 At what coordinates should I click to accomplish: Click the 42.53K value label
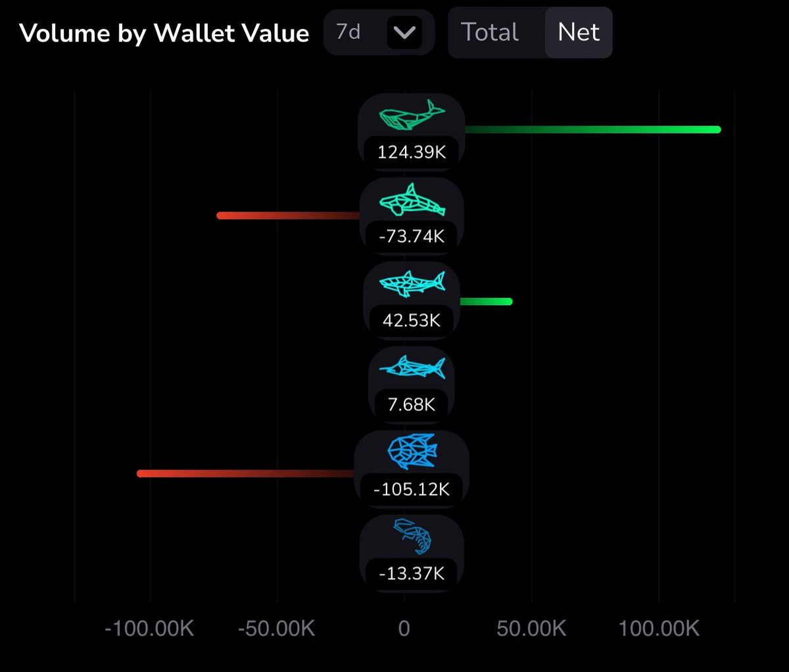(x=412, y=320)
